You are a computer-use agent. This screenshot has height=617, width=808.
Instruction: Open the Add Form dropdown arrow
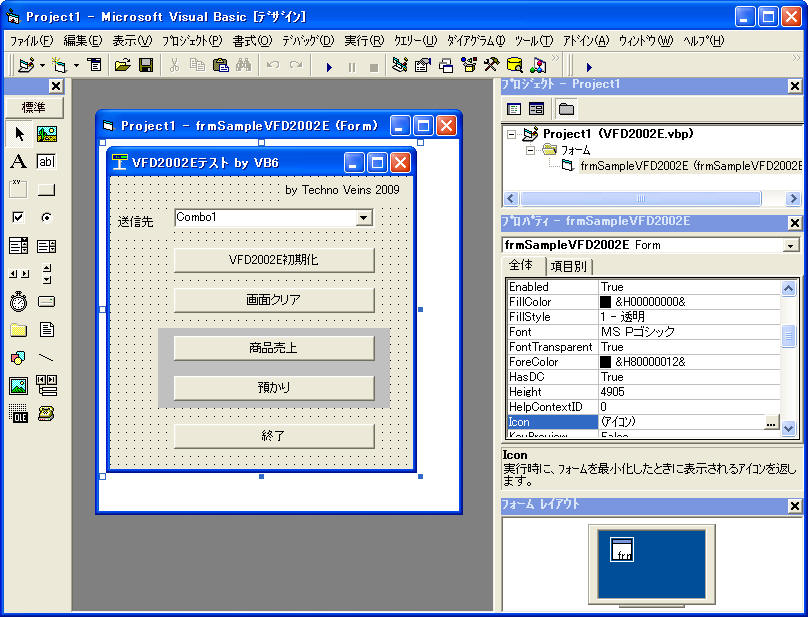click(x=76, y=65)
